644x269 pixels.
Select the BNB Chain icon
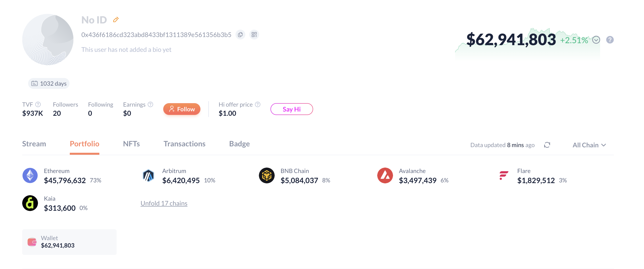click(267, 175)
